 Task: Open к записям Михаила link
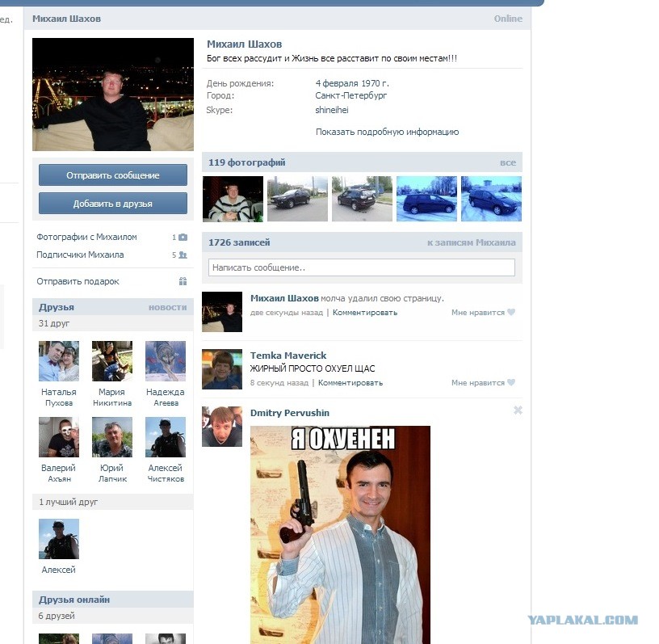471,242
